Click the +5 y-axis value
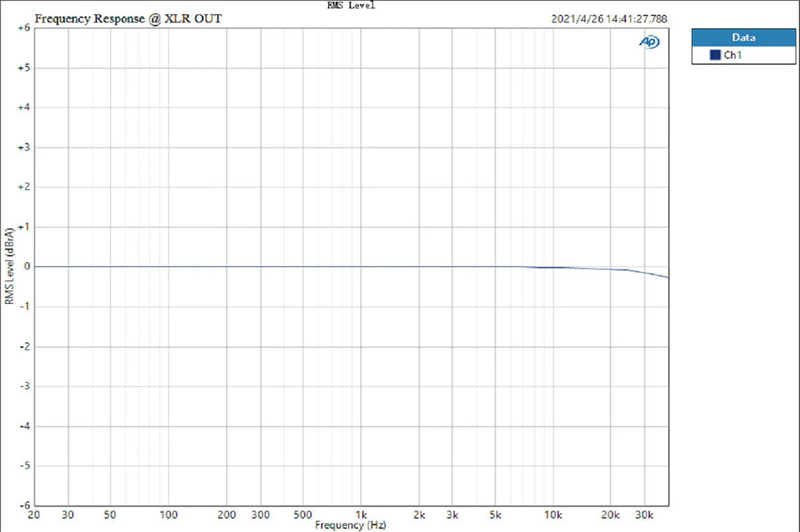The image size is (800, 532). [24, 68]
